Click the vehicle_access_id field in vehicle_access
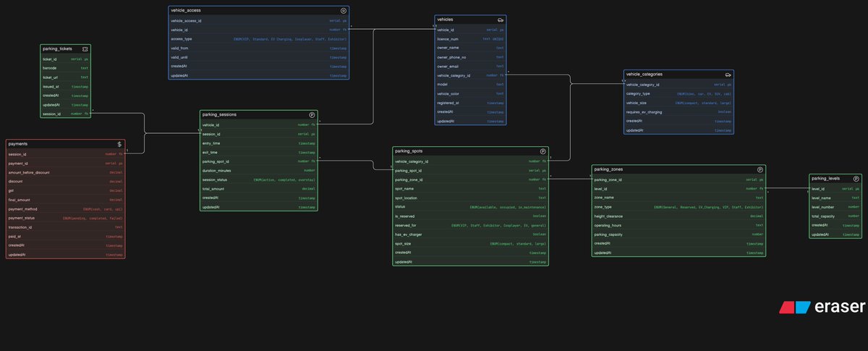The height and width of the screenshot is (351, 868). tap(259, 21)
